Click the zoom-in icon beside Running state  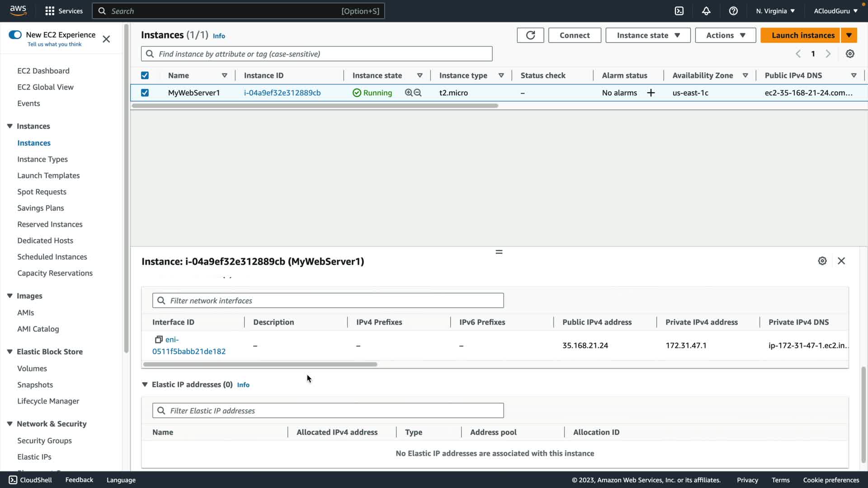(409, 93)
